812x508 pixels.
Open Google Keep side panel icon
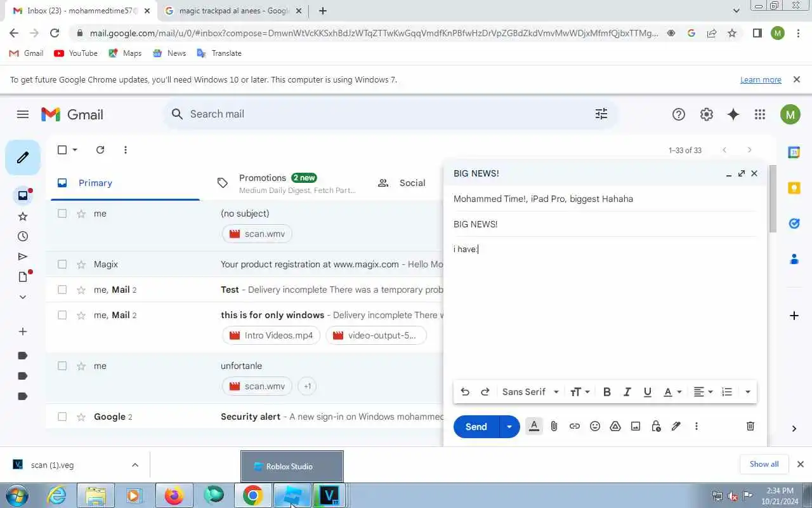click(794, 188)
